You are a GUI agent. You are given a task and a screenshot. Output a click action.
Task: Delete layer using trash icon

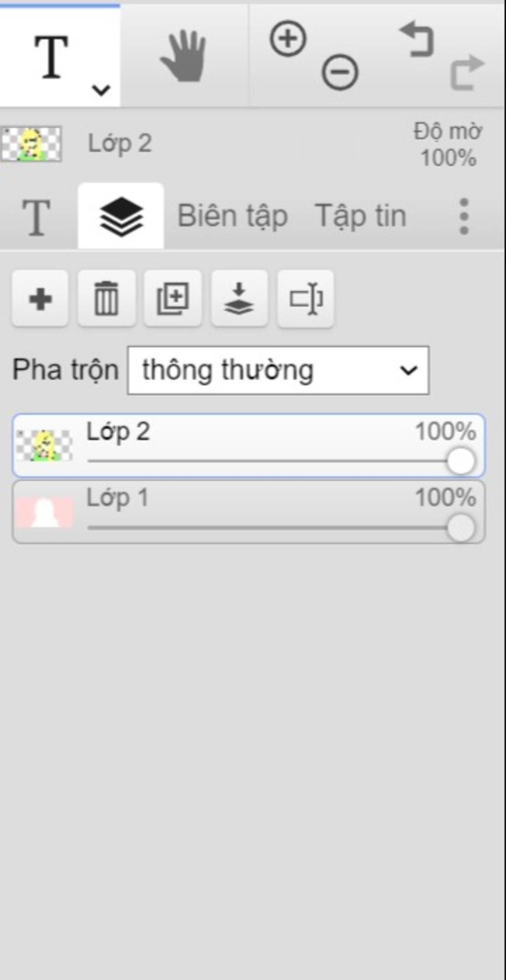click(106, 298)
